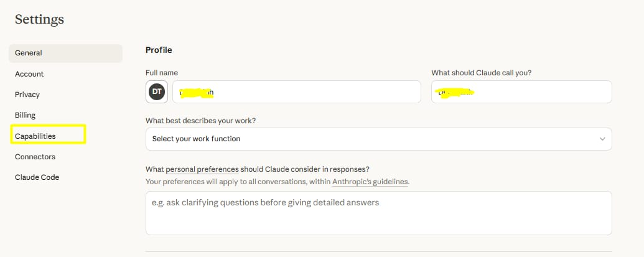This screenshot has width=644, height=257.
Task: Open the General settings section
Action: pyautogui.click(x=65, y=53)
